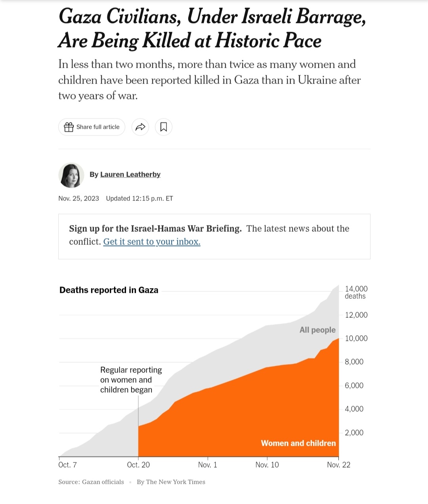Click the 'Nov. 1' x-axis marker
This screenshot has height=504, width=428.
[x=208, y=465]
